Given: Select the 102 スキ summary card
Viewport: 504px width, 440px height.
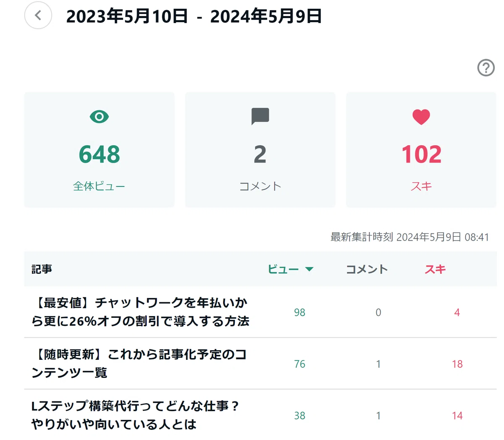Looking at the screenshot, I should click(421, 150).
